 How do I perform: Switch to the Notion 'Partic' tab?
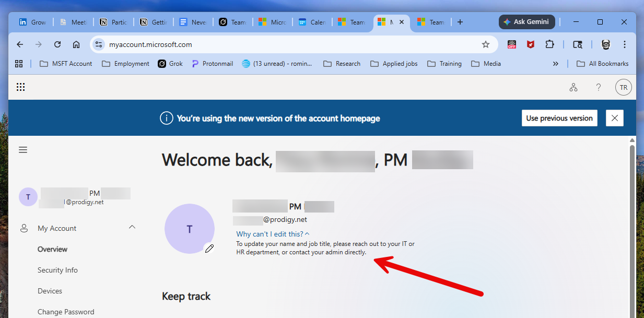point(113,22)
